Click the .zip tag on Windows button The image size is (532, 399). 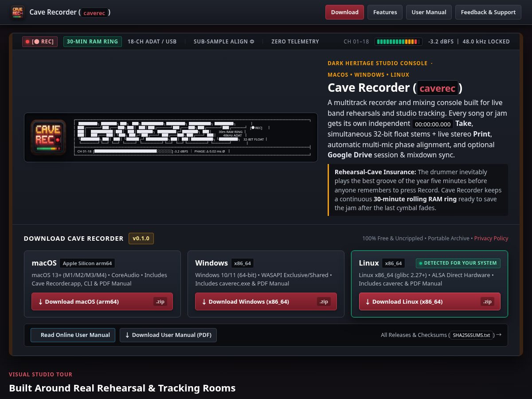(x=324, y=301)
